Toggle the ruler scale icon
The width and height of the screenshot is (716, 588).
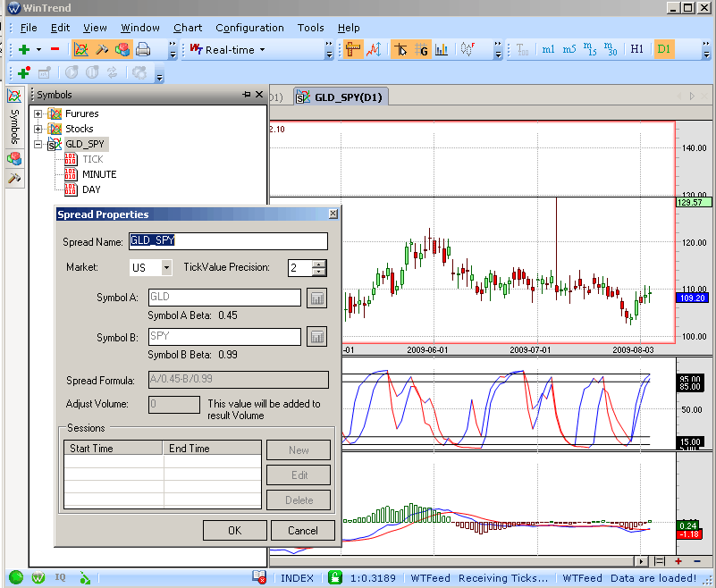353,49
